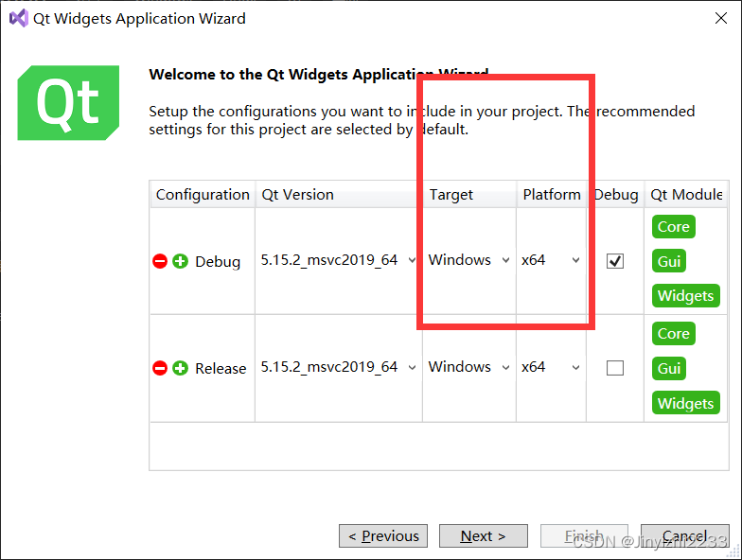742x560 pixels.
Task: Remove the Release configuration with red minus icon
Action: (x=160, y=368)
